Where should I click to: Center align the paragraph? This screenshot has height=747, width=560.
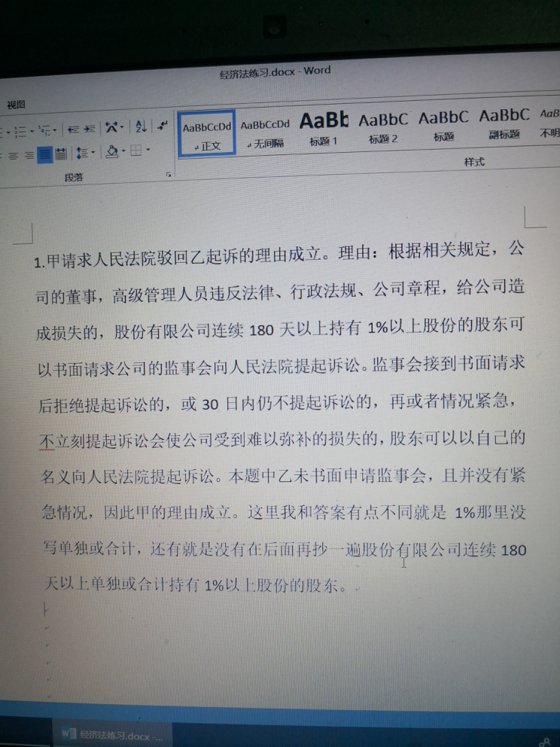[x=13, y=155]
